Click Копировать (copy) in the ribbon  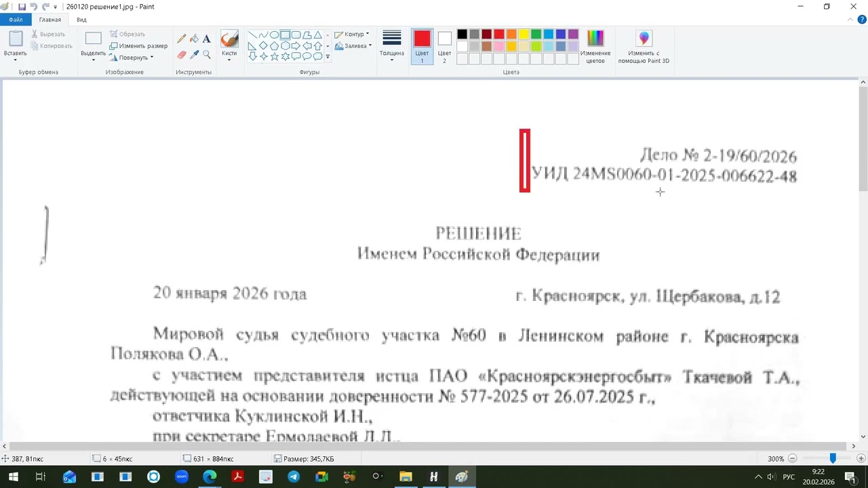point(52,46)
